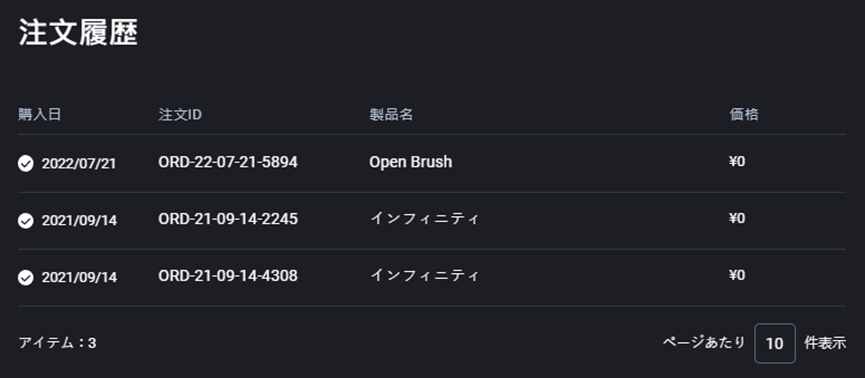
Task: Sort by the 製品名 column header
Action: tap(391, 114)
